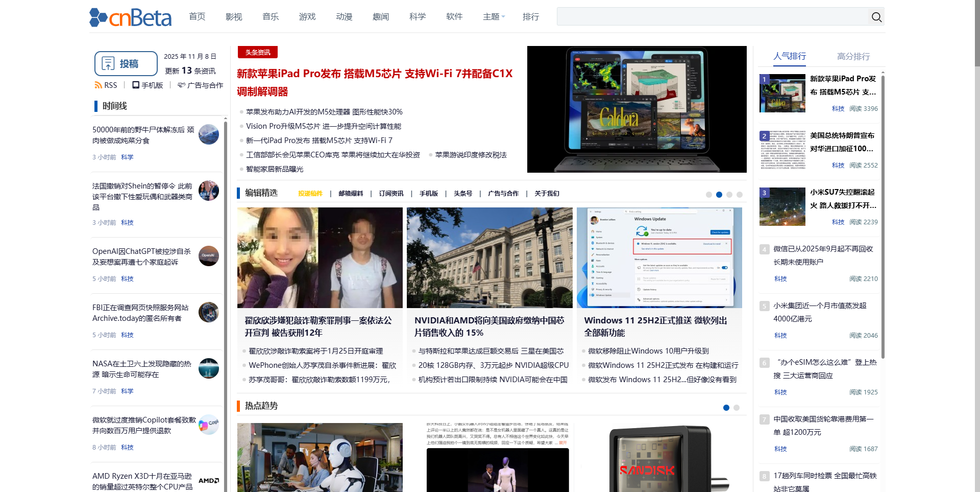The width and height of the screenshot is (980, 492).
Task: Switch to the 高分排行 tab
Action: pyautogui.click(x=854, y=57)
